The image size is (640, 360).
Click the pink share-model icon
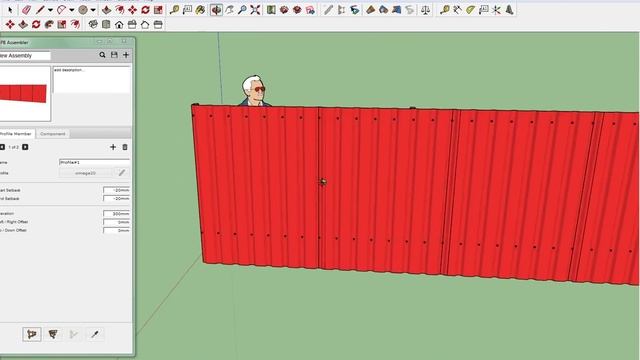click(310, 10)
